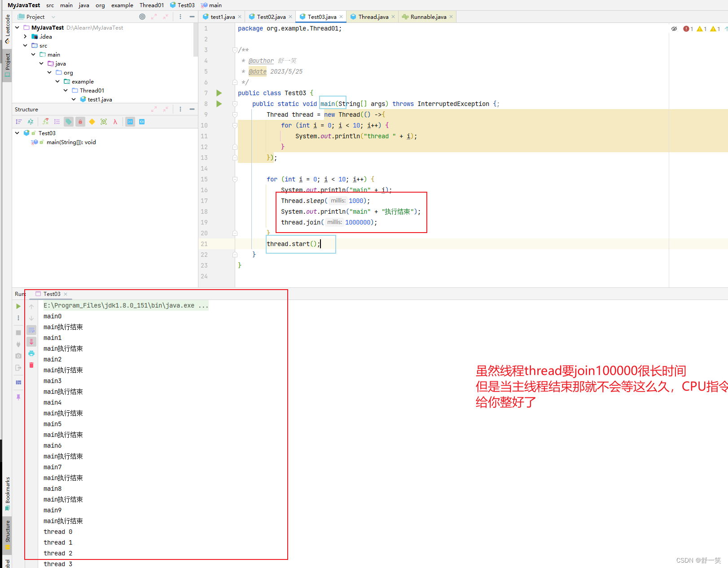Switch to Test02.java editor tab
728x568 pixels.
(x=271, y=17)
